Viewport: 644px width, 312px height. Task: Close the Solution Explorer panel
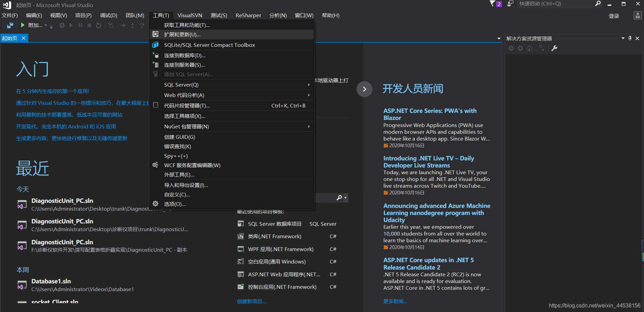pyautogui.click(x=637, y=38)
